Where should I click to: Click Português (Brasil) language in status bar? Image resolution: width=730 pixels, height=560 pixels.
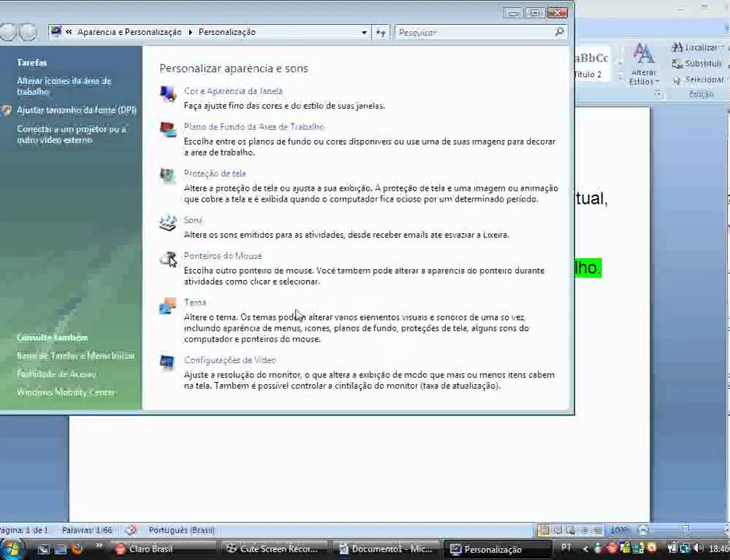pos(181,530)
